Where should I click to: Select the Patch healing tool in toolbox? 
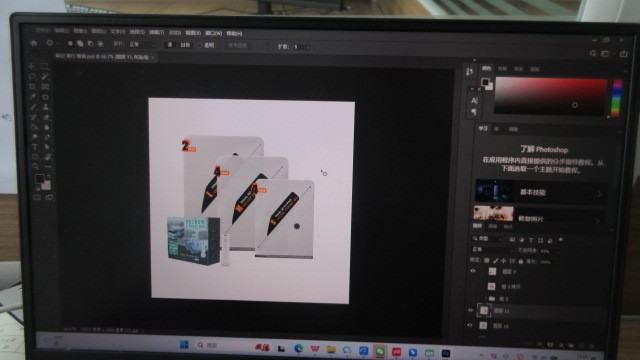click(46, 97)
